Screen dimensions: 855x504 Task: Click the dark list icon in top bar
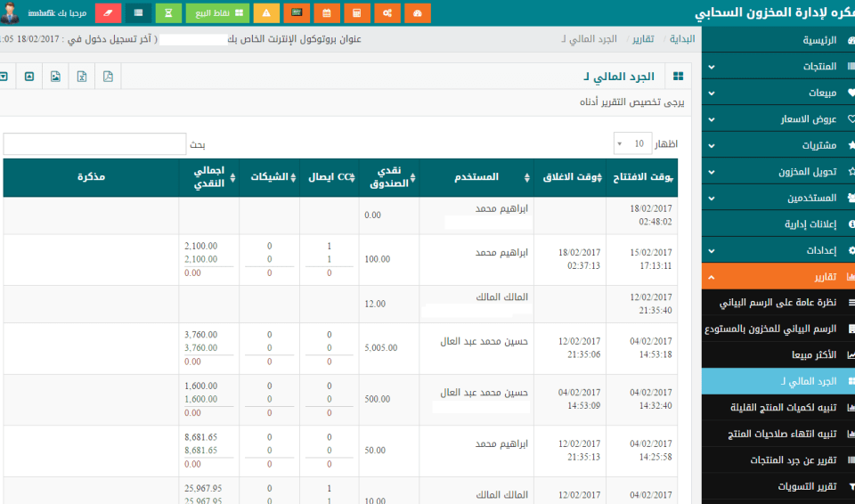(137, 13)
